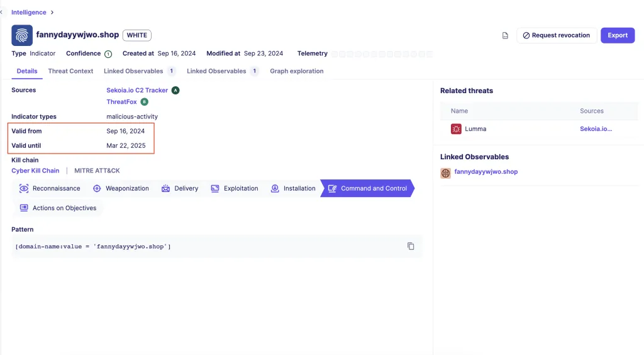Click the Related threats heading
Screen dimensions: 644x355
point(467,91)
